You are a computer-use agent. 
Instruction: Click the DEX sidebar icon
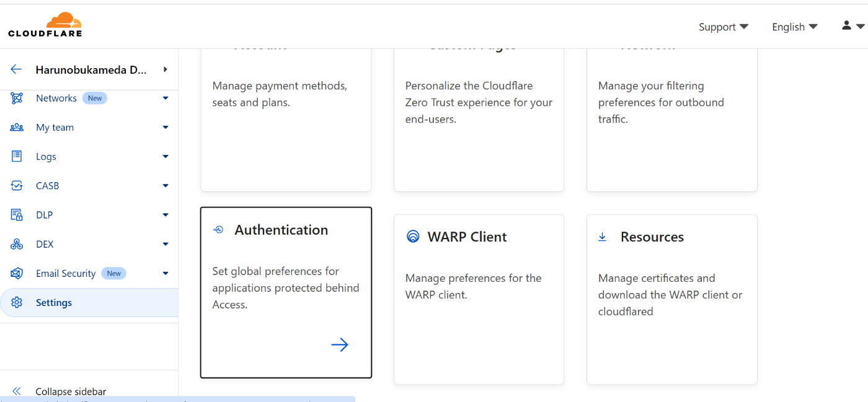click(x=17, y=244)
